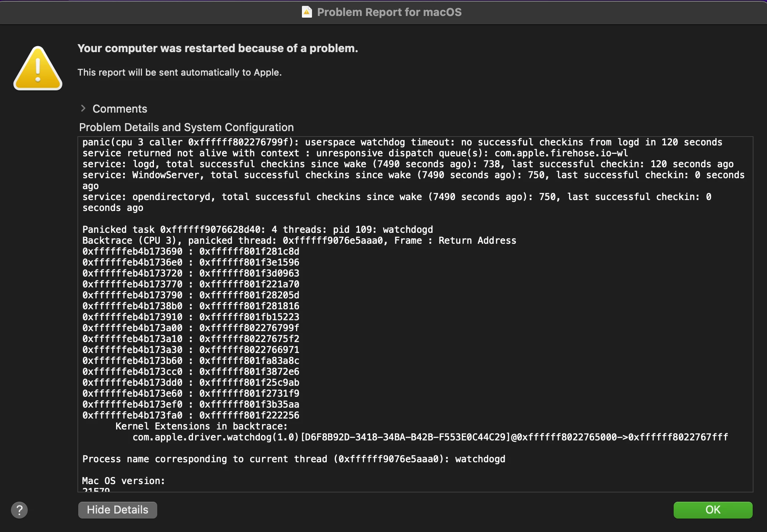Click the 'service: opendirectoryd' line
Image resolution: width=767 pixels, height=532 pixels.
pyautogui.click(x=397, y=202)
